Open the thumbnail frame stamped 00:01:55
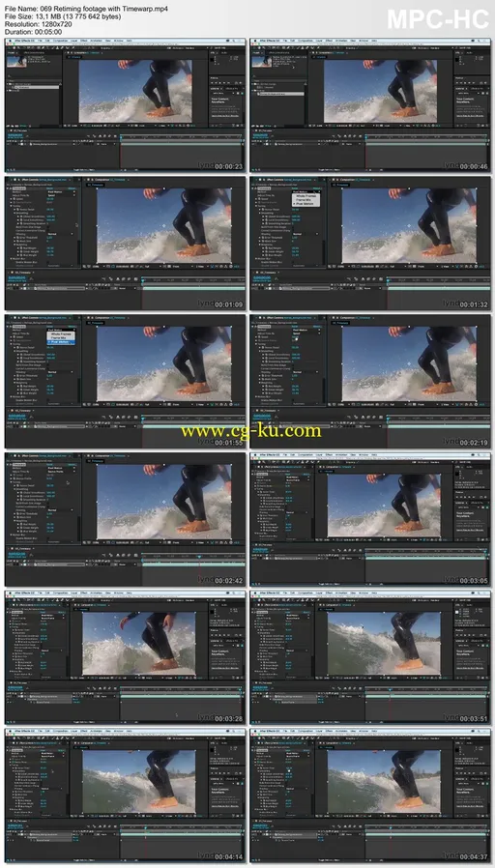The height and width of the screenshot is (868, 495). tap(125, 382)
